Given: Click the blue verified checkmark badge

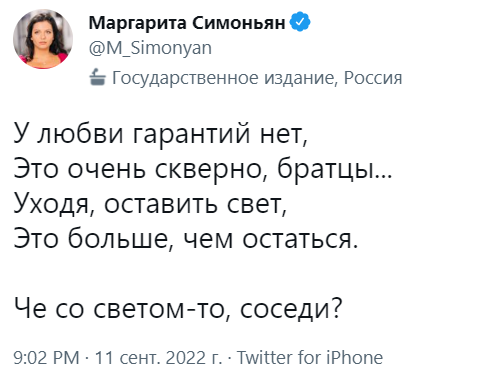Looking at the screenshot, I should click(300, 22).
